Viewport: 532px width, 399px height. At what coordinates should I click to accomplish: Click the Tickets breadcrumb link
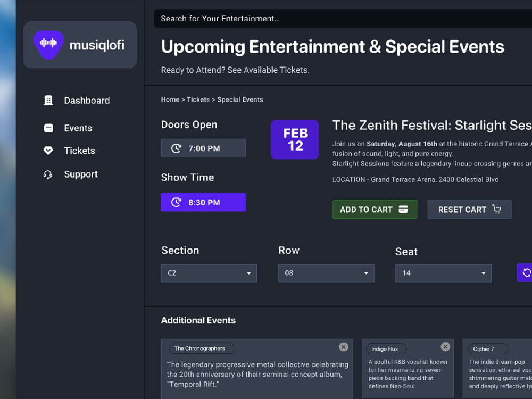[x=198, y=100]
